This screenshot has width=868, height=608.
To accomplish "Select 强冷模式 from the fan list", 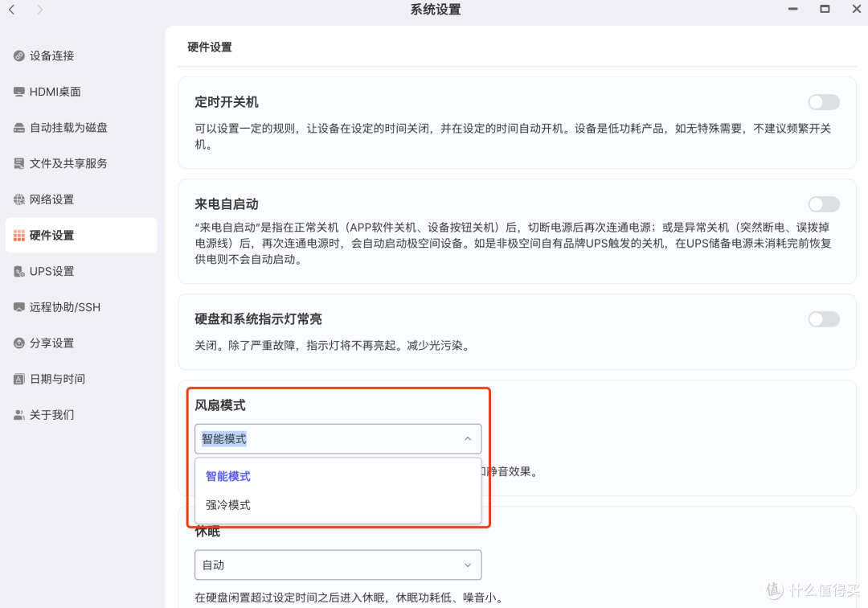I will click(x=227, y=504).
